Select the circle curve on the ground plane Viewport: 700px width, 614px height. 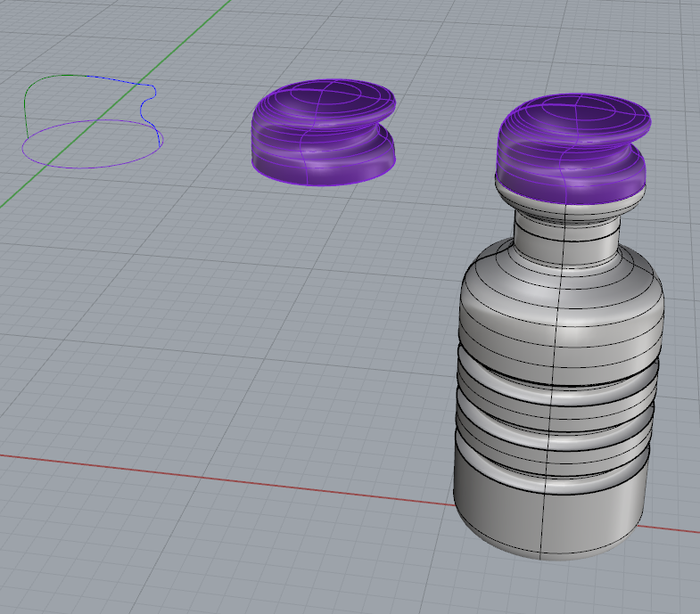tap(89, 166)
